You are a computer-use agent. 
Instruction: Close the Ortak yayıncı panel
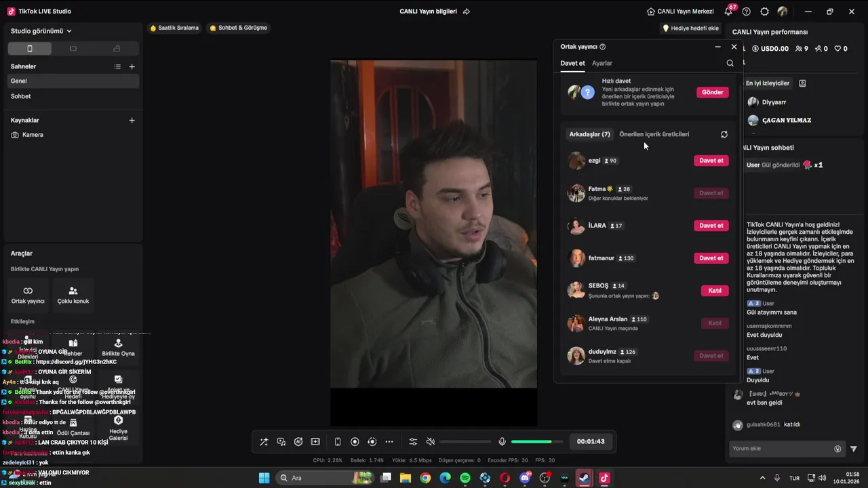pyautogui.click(x=734, y=47)
